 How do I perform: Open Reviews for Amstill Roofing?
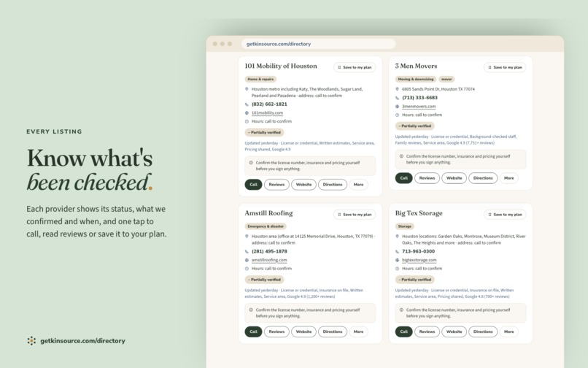click(276, 331)
